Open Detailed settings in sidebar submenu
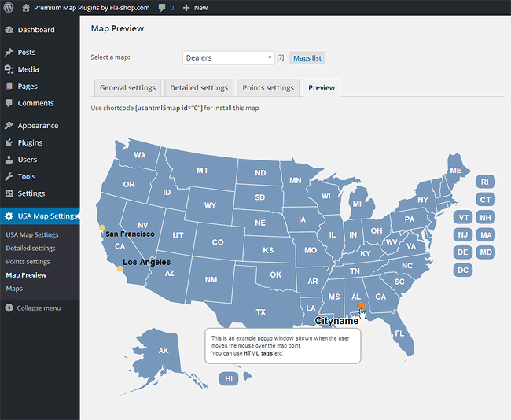511x420 pixels. coord(31,249)
